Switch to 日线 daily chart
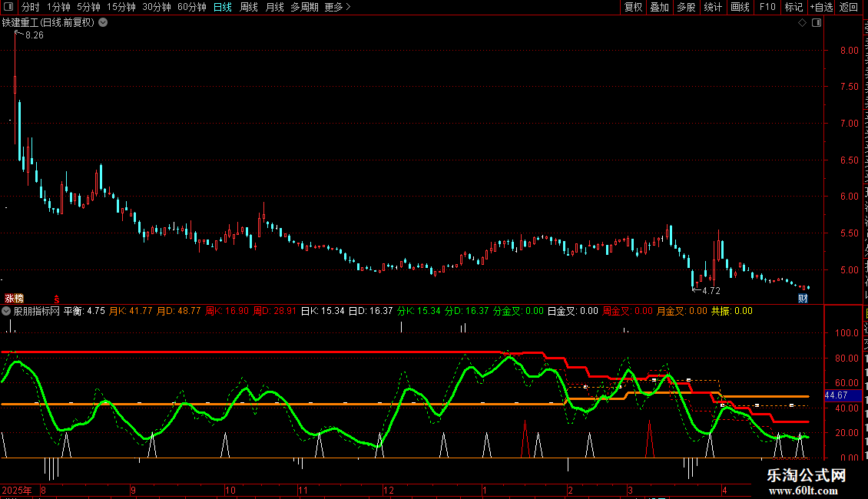The width and height of the screenshot is (868, 499). 223,7
